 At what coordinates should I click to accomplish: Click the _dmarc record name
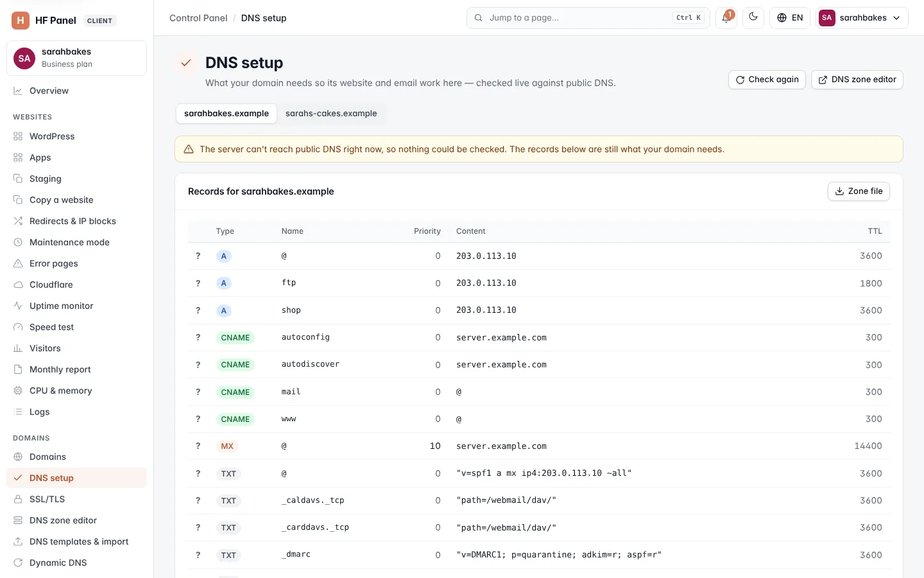pos(296,554)
